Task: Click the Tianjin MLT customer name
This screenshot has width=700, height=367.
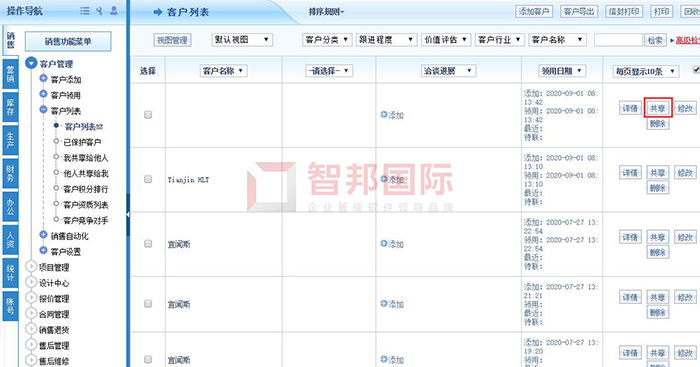Action: pyautogui.click(x=188, y=179)
